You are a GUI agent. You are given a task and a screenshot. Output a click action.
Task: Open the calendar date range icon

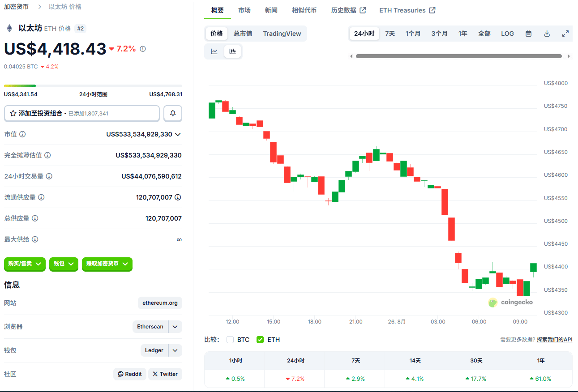528,34
